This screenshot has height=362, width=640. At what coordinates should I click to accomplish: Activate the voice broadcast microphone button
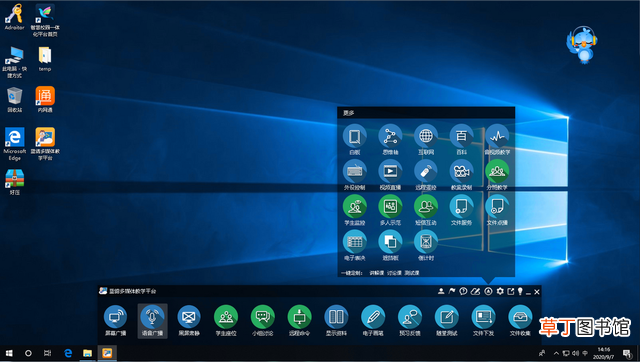152,317
